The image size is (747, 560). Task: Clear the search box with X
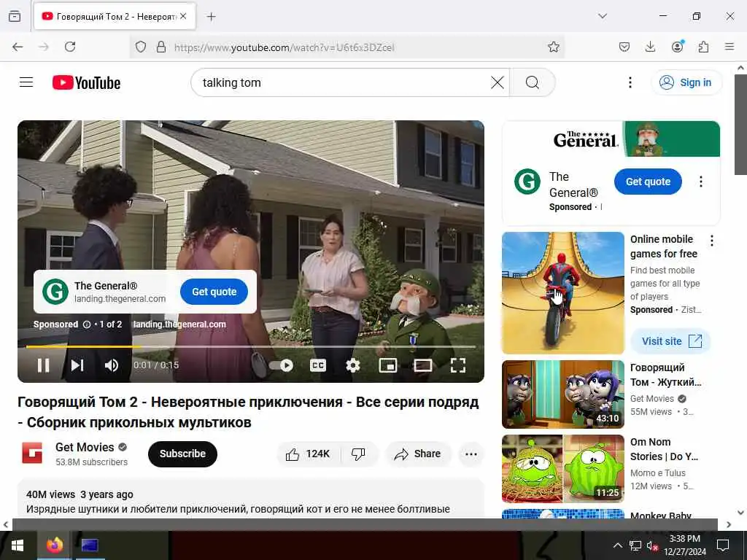point(497,82)
